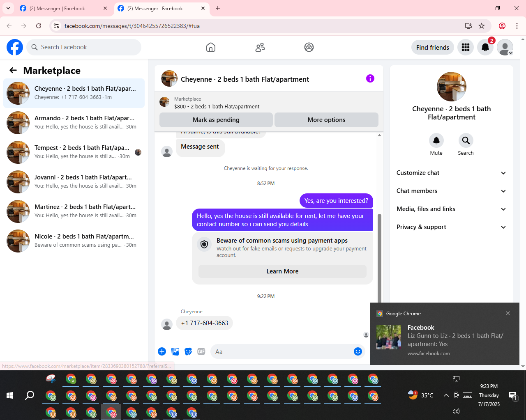Open the Home icon in Facebook navigation
This screenshot has height=420, width=526.
[211, 47]
